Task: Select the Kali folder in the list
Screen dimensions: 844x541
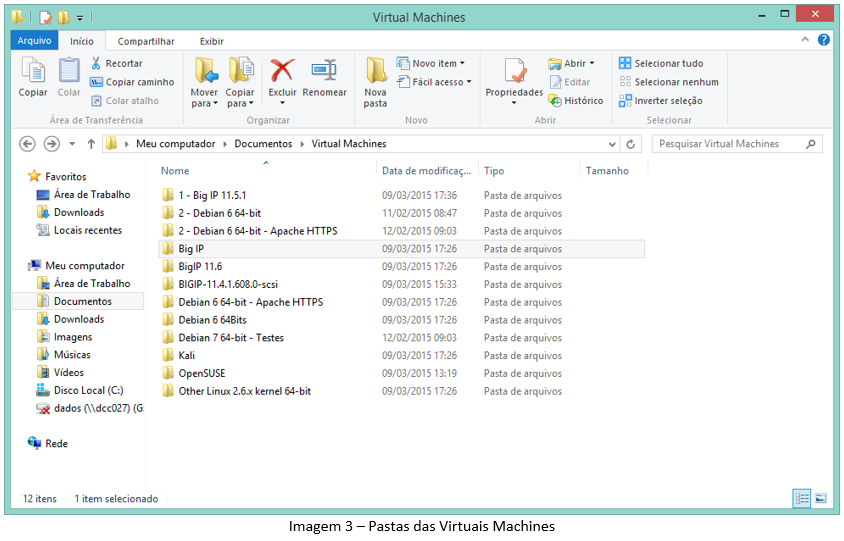Action: [x=187, y=356]
